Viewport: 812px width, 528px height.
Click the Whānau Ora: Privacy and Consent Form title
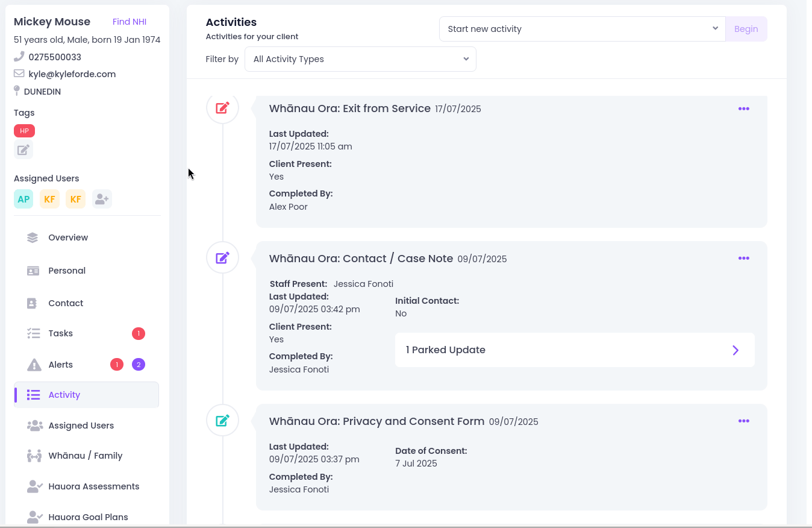[x=376, y=421]
